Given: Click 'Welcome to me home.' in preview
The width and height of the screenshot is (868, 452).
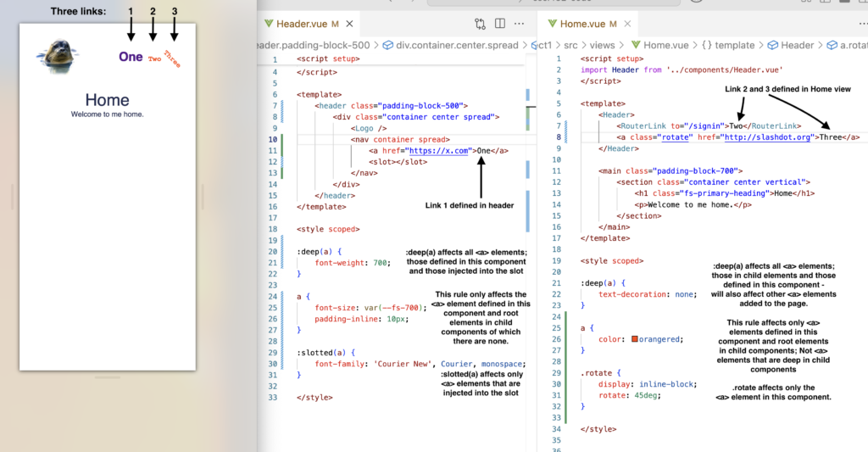Looking at the screenshot, I should (107, 114).
